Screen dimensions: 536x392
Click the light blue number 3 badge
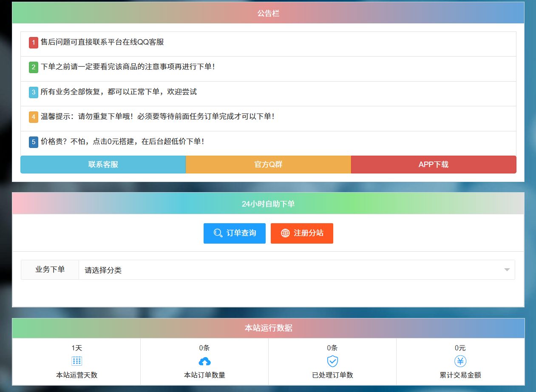click(x=34, y=92)
